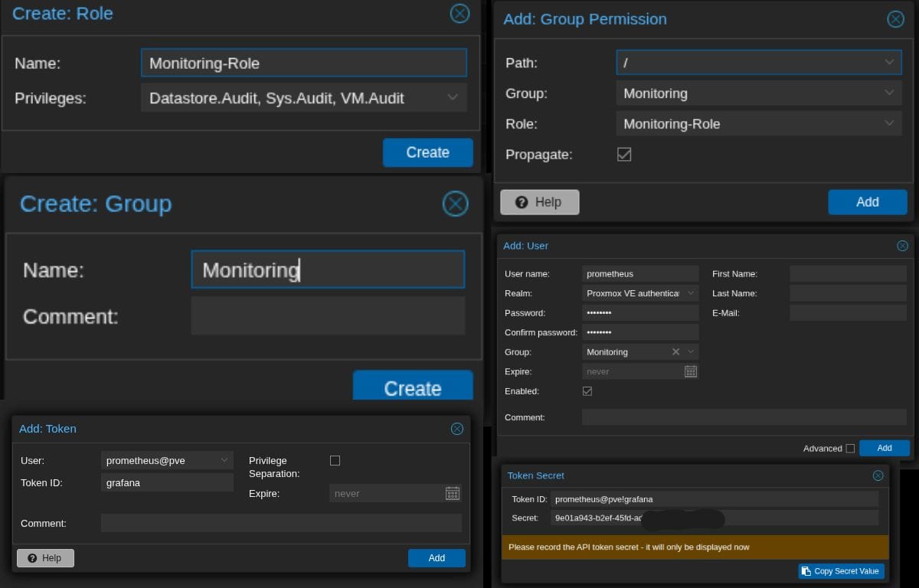Screen dimensions: 919x588
Task: Expand the Realm dropdown in Add: User
Action: point(691,293)
